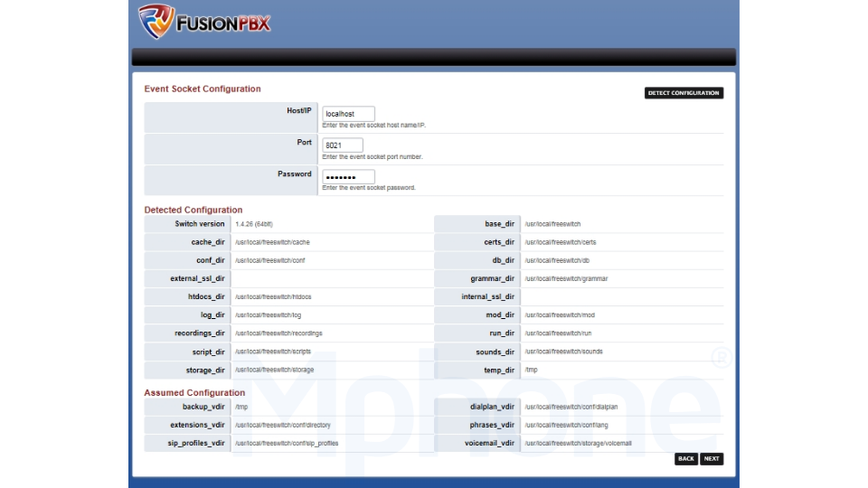Select the sip_profiles_vdir path value
This screenshot has height=488, width=868.
tap(287, 443)
